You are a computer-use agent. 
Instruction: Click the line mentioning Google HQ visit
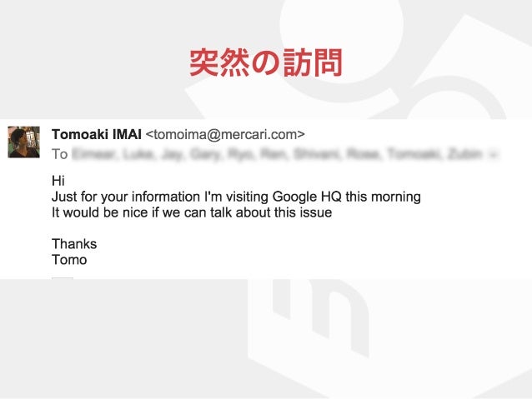tap(236, 197)
